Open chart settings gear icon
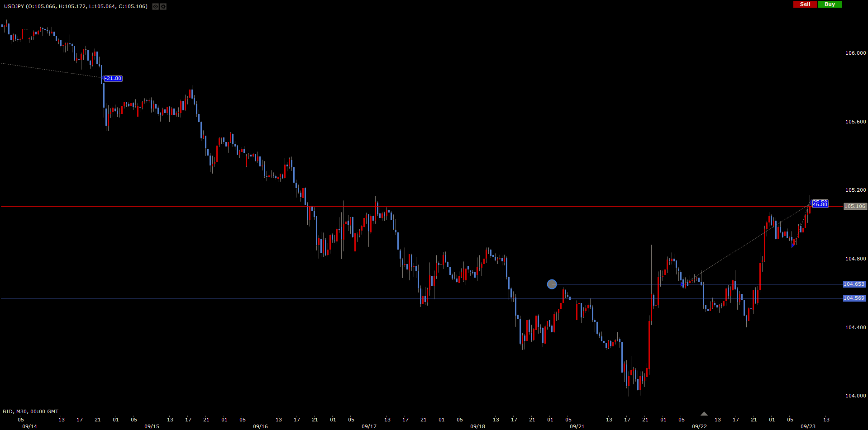Viewport: 868px width, 430px height. click(163, 7)
